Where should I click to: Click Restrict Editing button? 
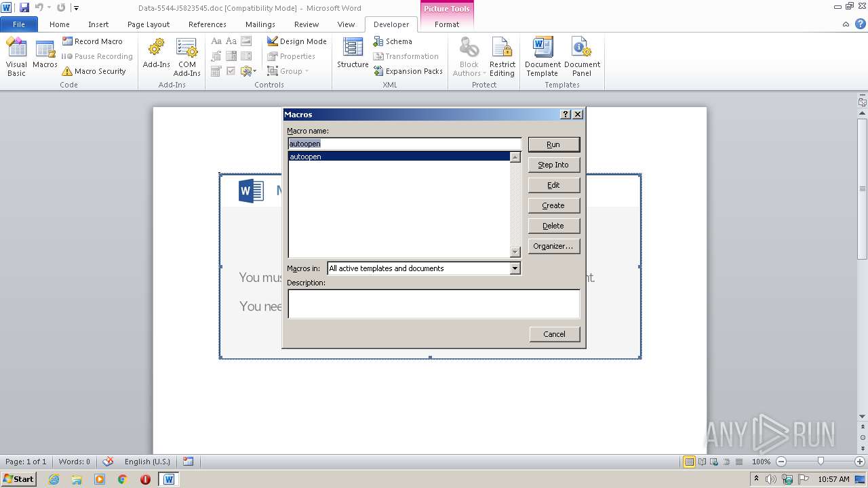tap(502, 57)
